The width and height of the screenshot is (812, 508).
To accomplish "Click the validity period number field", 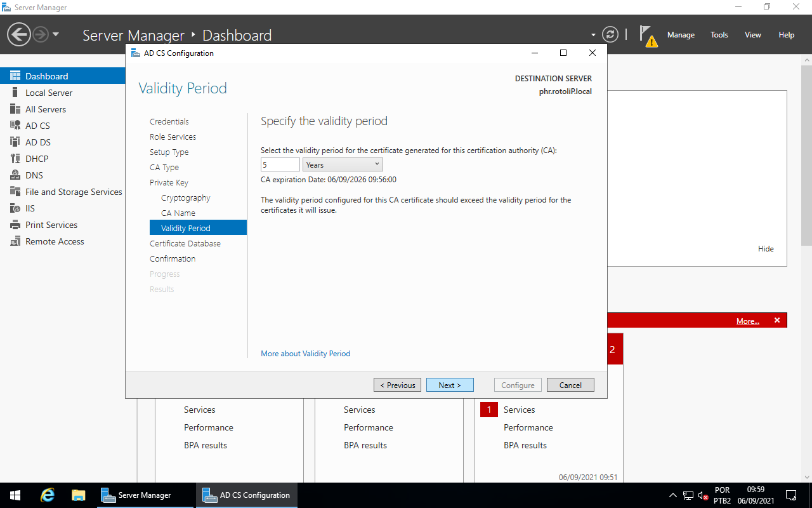I will point(280,164).
